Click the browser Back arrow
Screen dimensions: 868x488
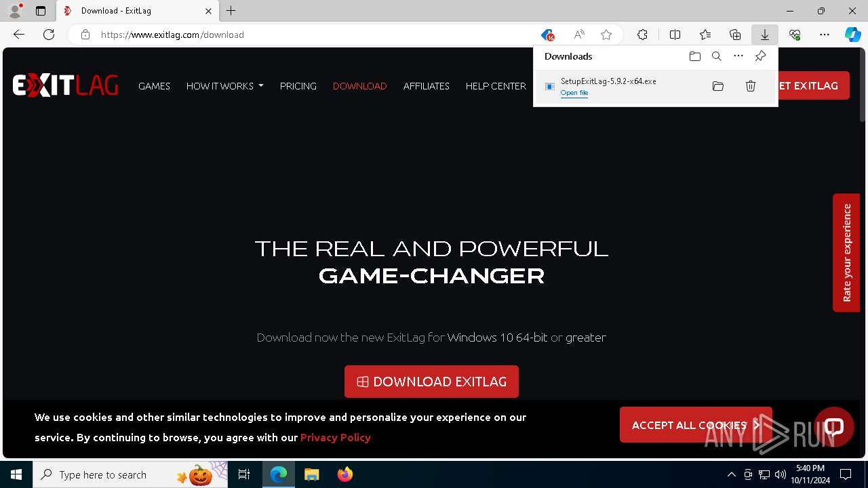(19, 35)
